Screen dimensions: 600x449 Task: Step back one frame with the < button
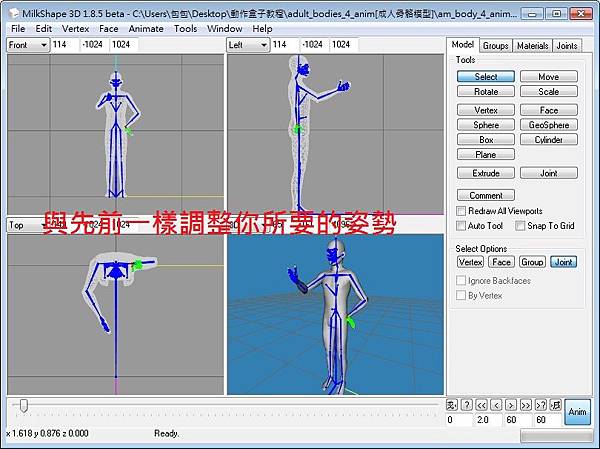pos(496,405)
